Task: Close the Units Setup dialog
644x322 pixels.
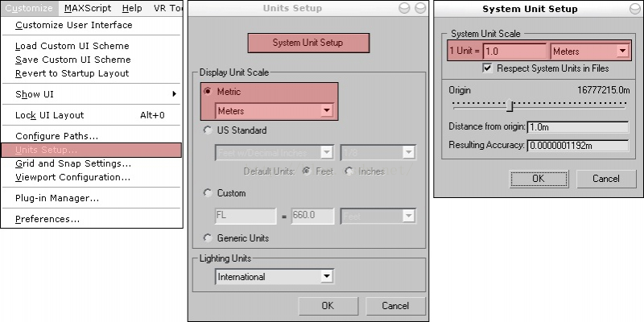Action: (x=420, y=8)
